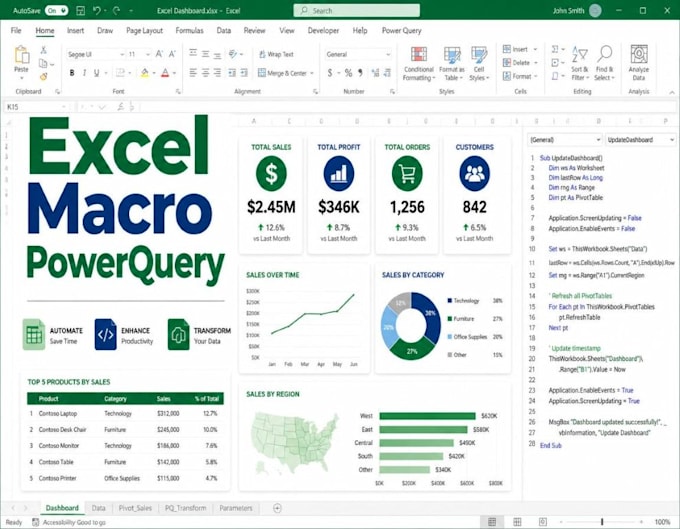Image resolution: width=680 pixels, height=529 pixels.
Task: Click the Undo arrow
Action: point(97,10)
